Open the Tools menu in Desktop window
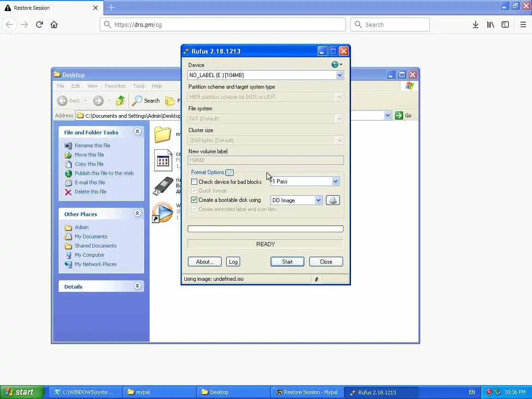Screen dimensions: 532x399 pos(139,86)
